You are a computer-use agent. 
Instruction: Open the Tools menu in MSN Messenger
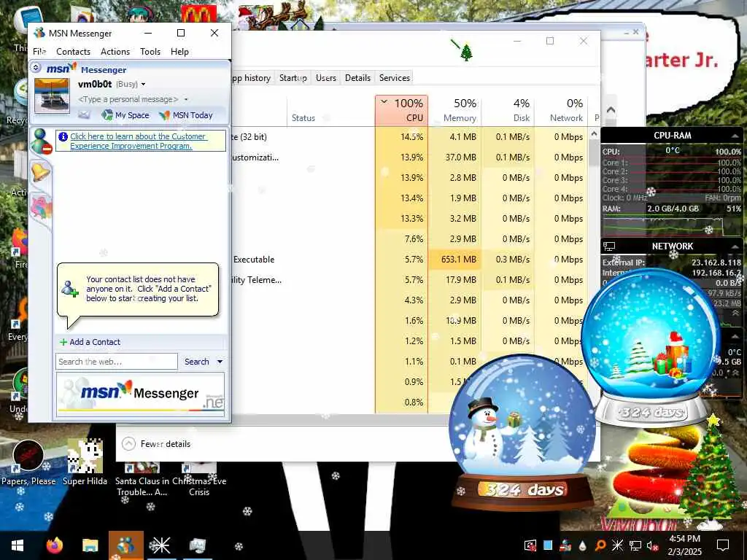(x=150, y=52)
